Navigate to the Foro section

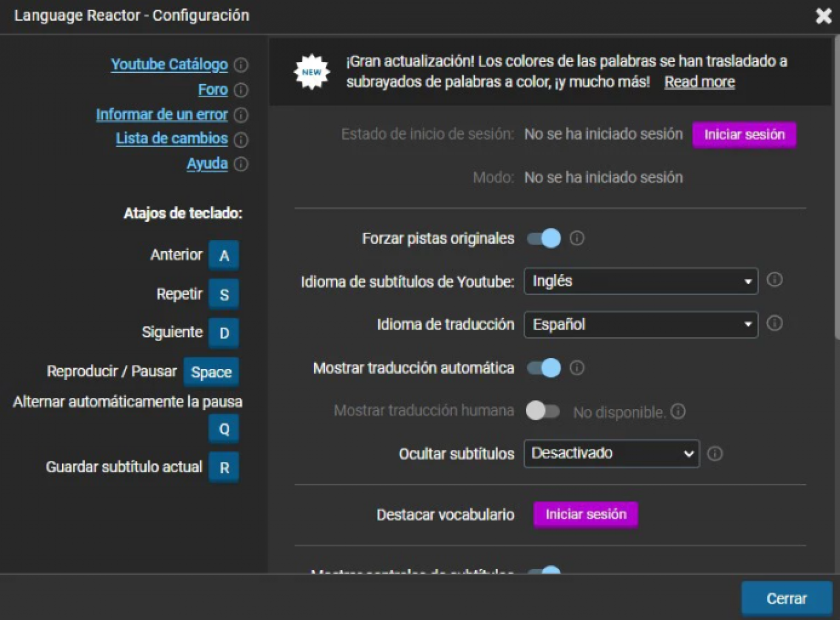[213, 90]
